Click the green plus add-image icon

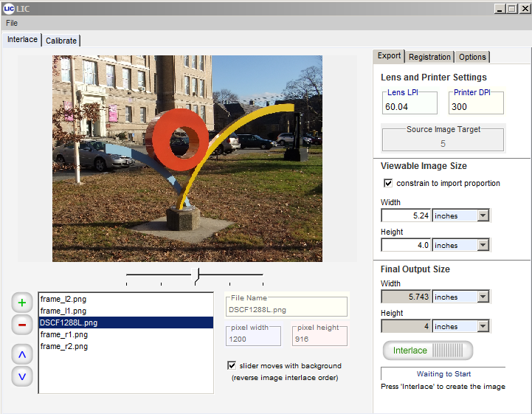[22, 303]
